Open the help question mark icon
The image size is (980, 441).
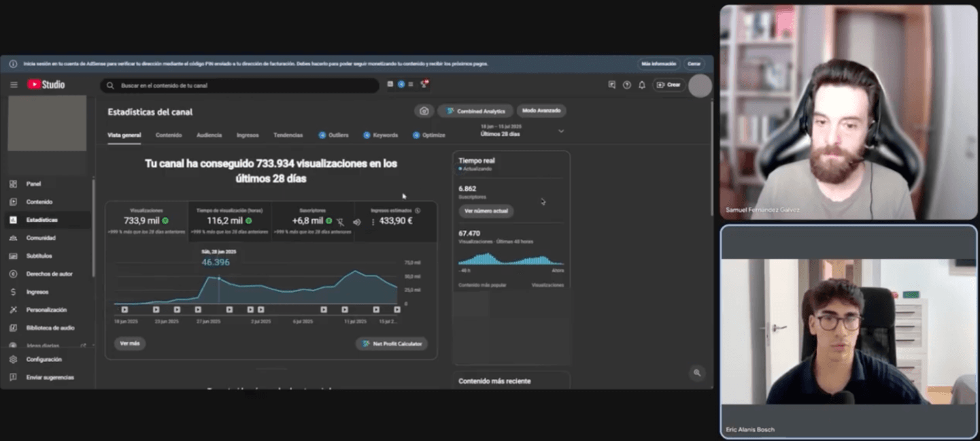626,85
